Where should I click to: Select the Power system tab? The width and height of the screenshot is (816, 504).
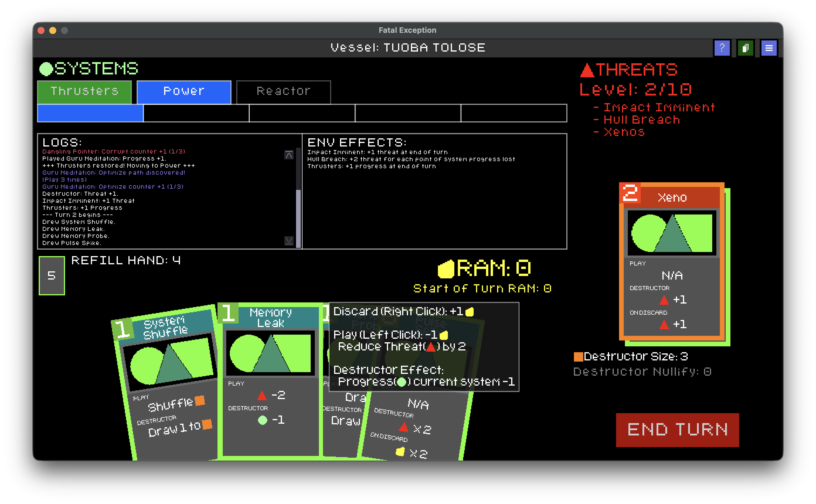coord(184,92)
